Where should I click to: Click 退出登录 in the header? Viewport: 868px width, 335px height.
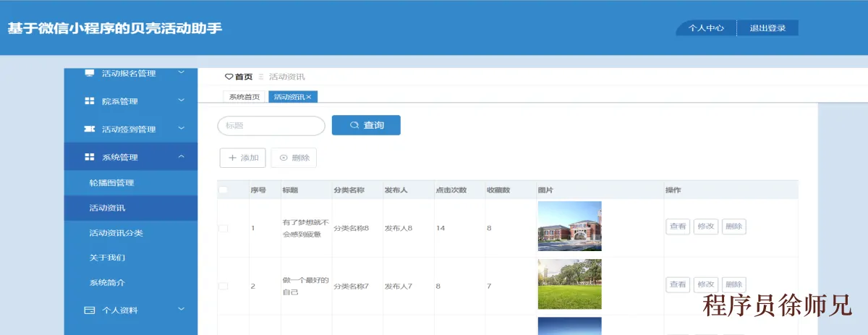coord(767,28)
